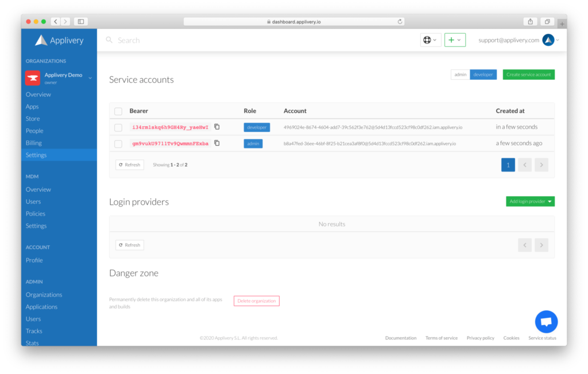Select account 4969024e-8674 email text
The width and height of the screenshot is (588, 374).
click(373, 127)
